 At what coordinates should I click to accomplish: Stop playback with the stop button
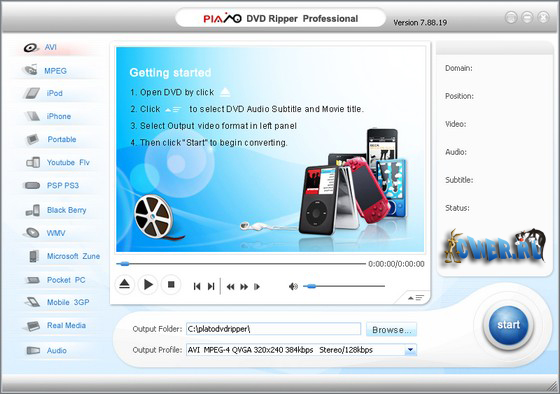click(171, 285)
